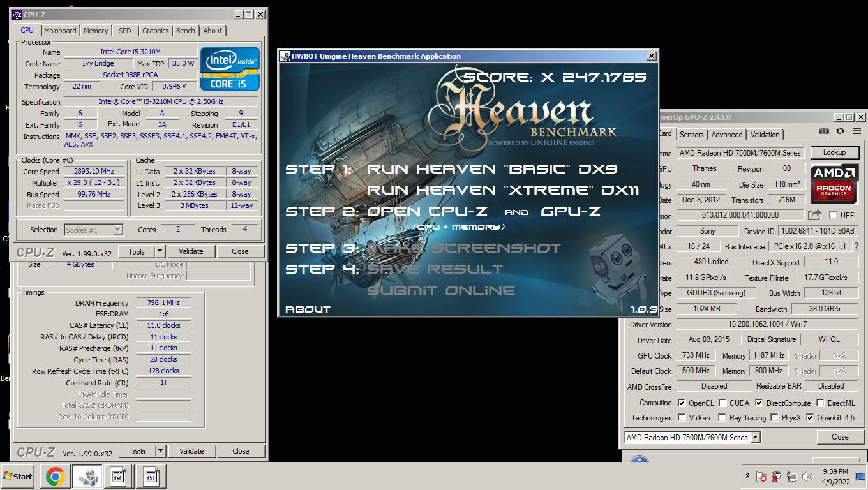Switch to the SPD tab
This screenshot has height=490, width=868.
[125, 31]
